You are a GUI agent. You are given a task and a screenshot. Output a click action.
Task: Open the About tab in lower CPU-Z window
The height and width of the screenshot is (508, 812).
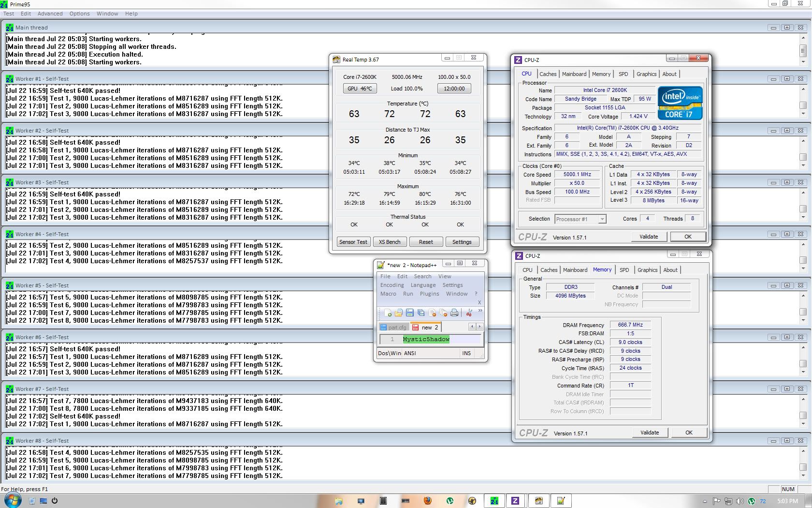tap(670, 270)
